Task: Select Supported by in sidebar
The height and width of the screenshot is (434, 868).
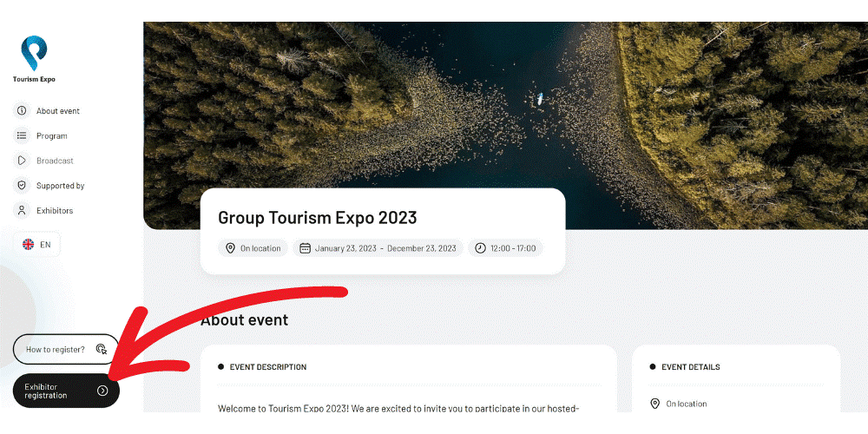Action: pos(49,186)
